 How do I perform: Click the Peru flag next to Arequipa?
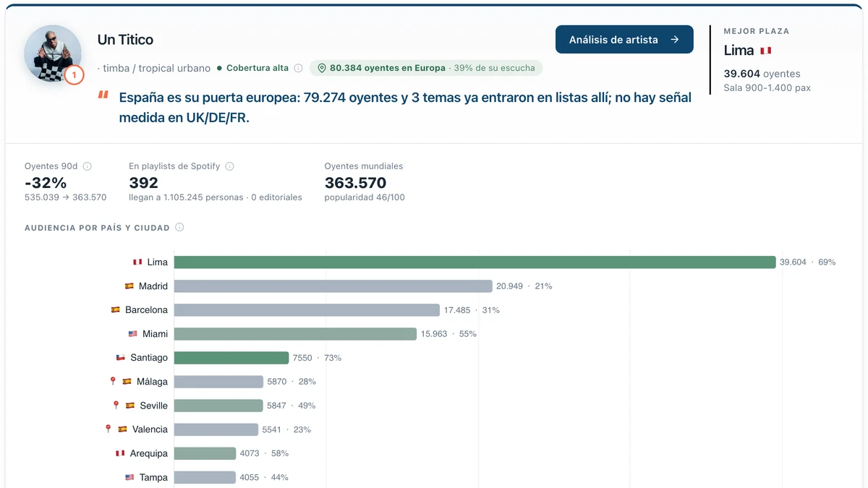coord(121,453)
